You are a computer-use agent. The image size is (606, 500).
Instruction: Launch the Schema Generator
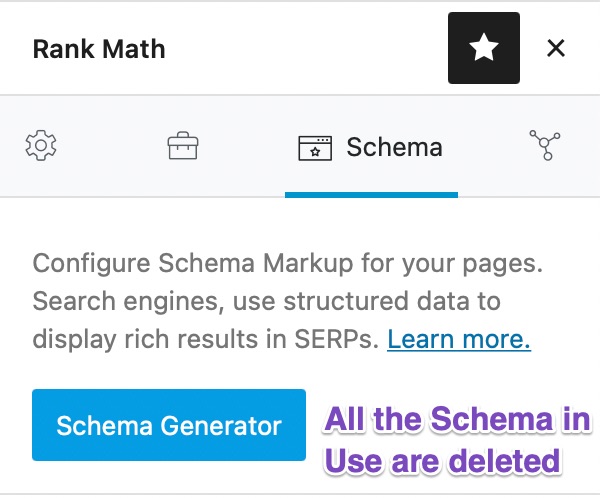click(x=169, y=425)
